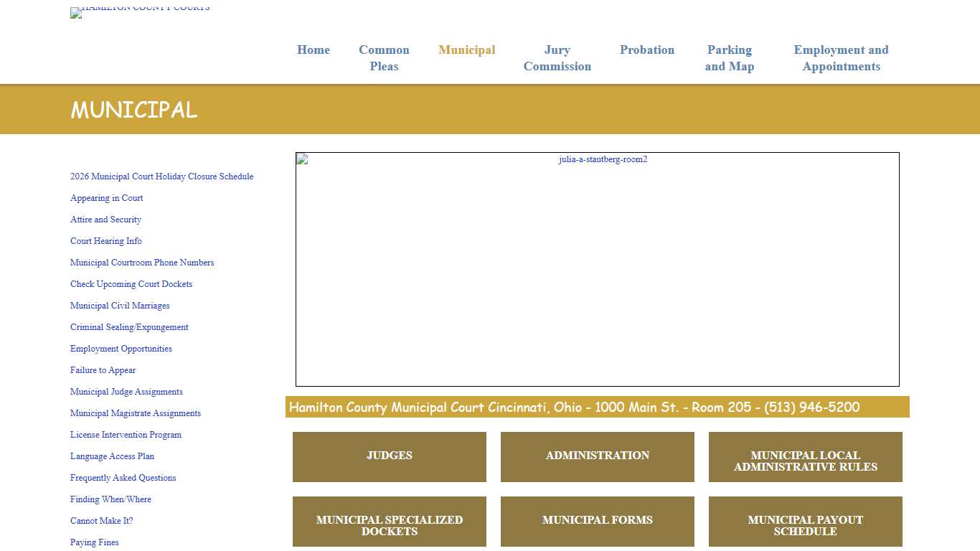Screen dimensions: 980x551
Task: Open the Municipal Forms button
Action: tap(598, 521)
